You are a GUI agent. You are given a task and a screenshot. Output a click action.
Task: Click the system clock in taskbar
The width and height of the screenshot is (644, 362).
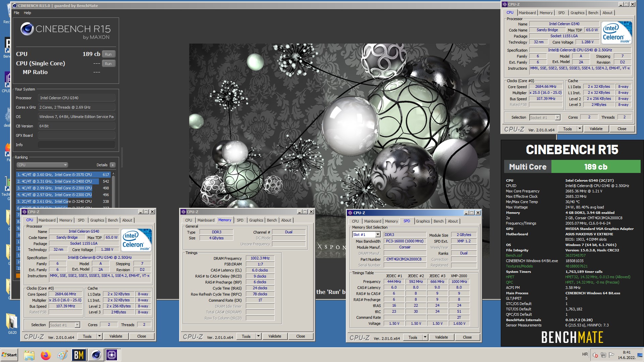pos(626,355)
